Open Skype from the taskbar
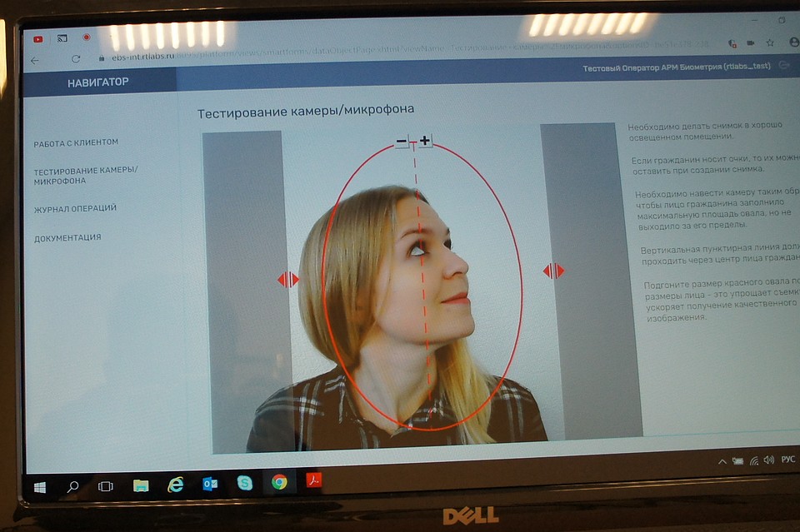Screen dimensions: 800x532 point(245,482)
